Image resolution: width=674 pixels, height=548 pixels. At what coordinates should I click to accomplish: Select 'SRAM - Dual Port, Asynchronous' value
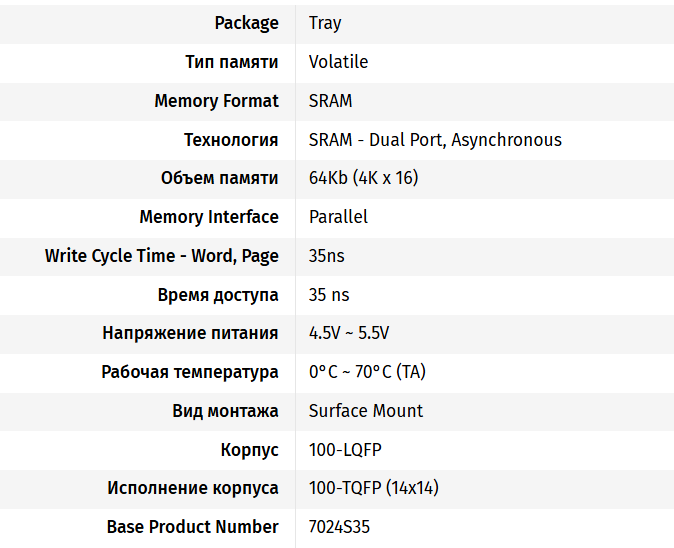[435, 140]
